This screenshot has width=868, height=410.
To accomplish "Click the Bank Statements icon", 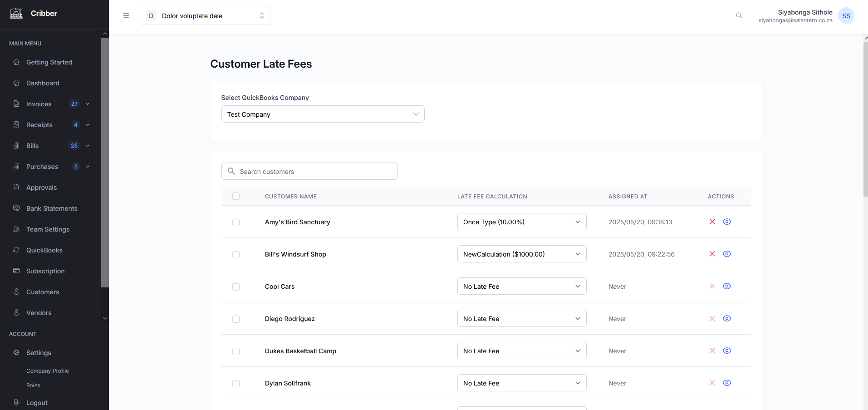I will click(x=16, y=208).
